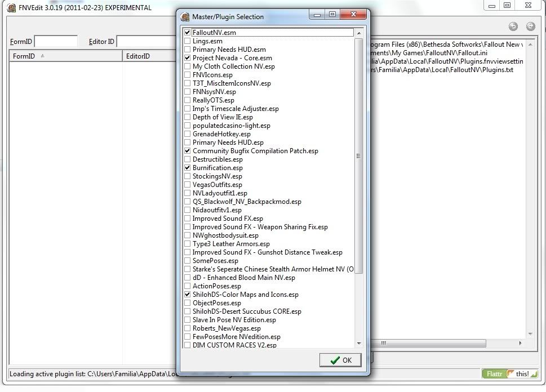Maximize the Master/Plugin Selection dialog
The height and width of the screenshot is (392, 546).
click(x=332, y=14)
